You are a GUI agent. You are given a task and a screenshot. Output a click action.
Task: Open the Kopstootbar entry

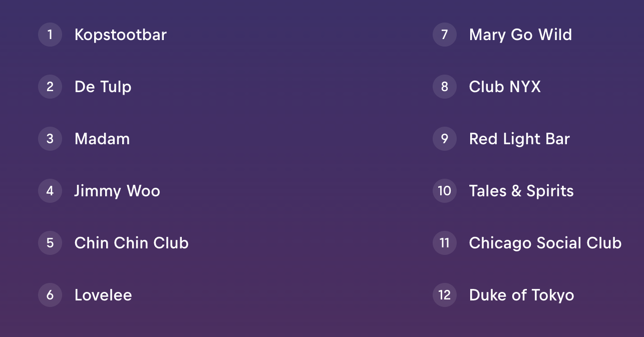121,35
